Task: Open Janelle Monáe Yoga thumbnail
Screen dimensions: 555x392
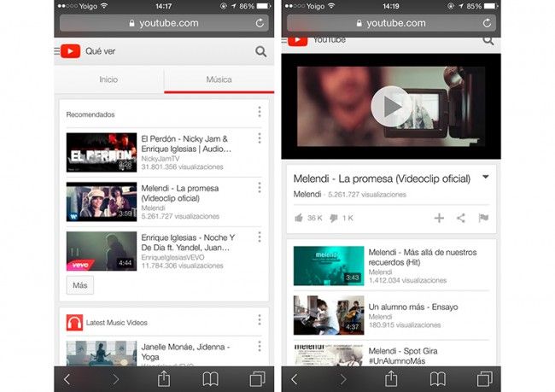Action: [x=102, y=354]
